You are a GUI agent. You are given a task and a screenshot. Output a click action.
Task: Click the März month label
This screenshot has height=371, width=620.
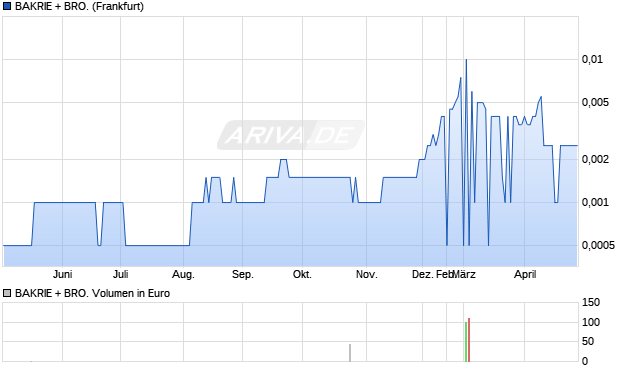pyautogui.click(x=464, y=274)
